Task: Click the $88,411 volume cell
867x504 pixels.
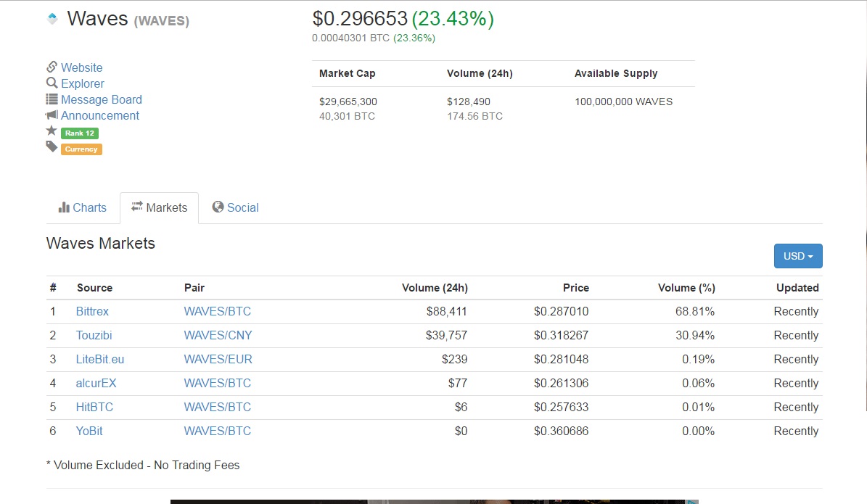Action: tap(447, 312)
